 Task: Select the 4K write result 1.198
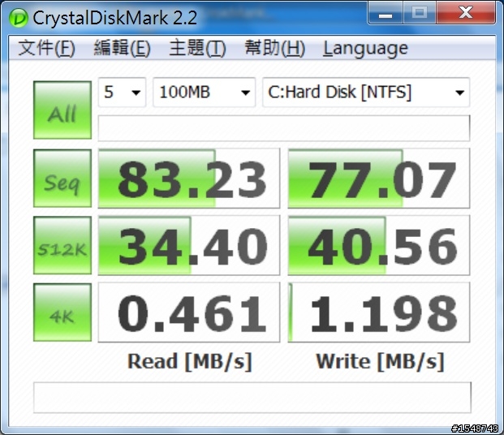coord(379,312)
